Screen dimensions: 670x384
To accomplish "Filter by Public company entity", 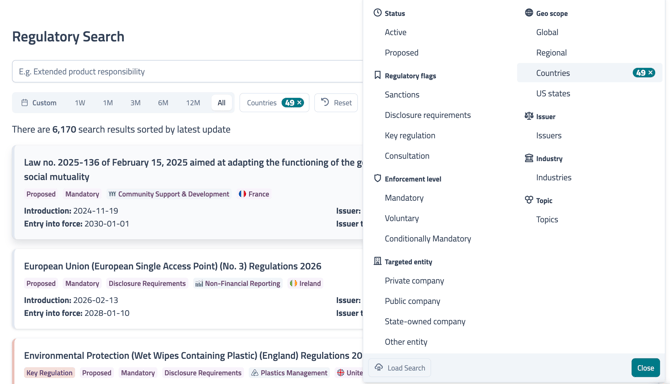I will 412,301.
